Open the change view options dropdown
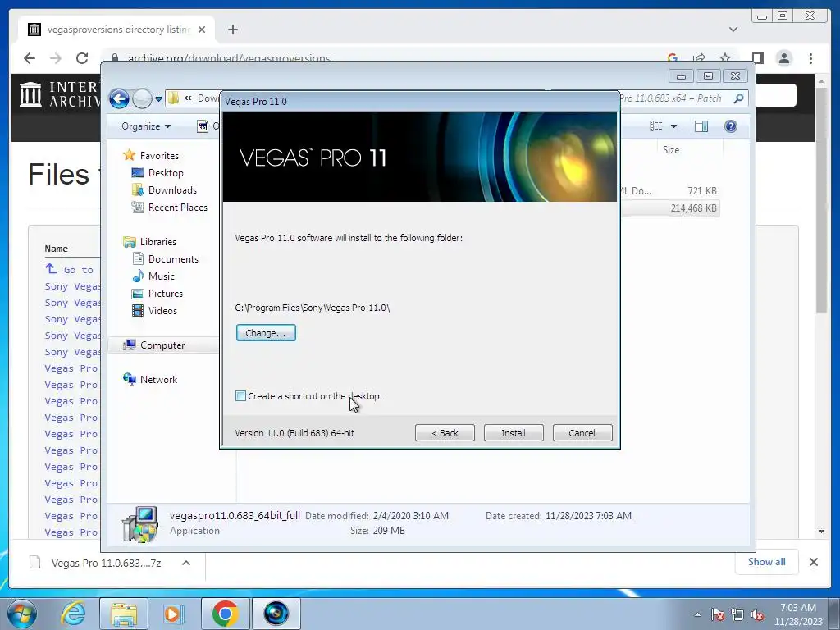 tap(674, 126)
